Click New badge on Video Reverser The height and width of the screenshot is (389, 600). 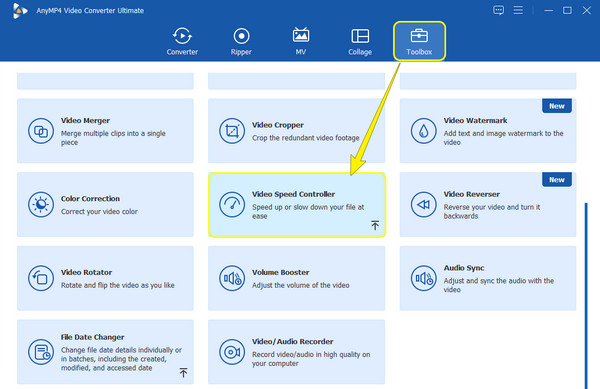557,180
